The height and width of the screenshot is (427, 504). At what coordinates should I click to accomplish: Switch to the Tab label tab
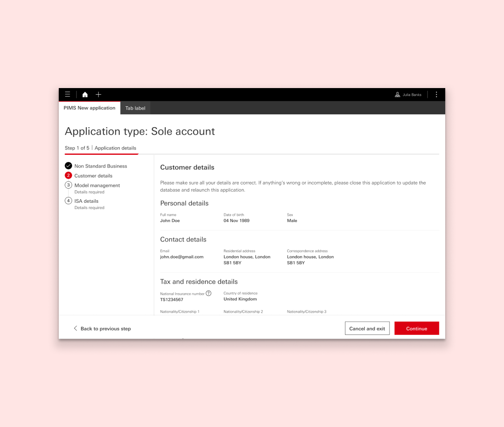pos(135,108)
